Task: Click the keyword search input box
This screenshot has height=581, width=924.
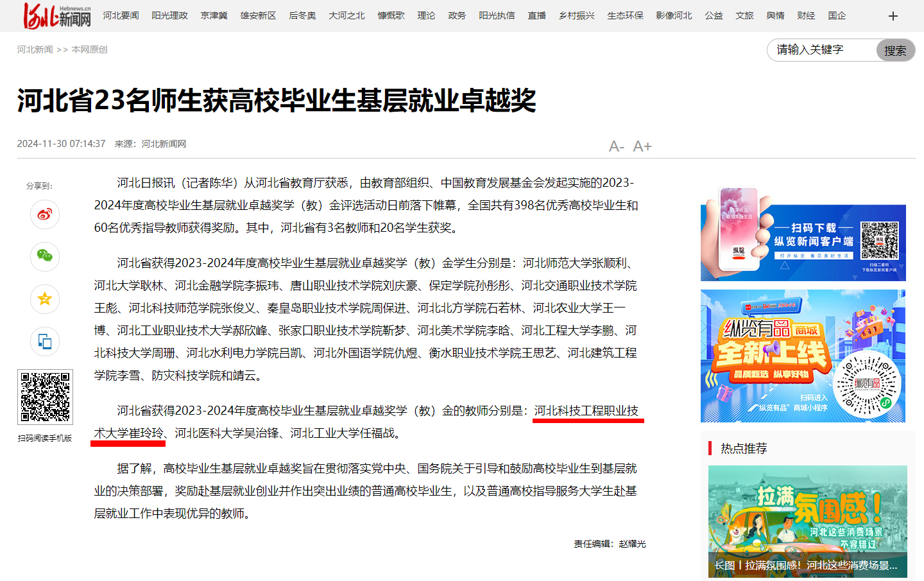Action: click(821, 50)
